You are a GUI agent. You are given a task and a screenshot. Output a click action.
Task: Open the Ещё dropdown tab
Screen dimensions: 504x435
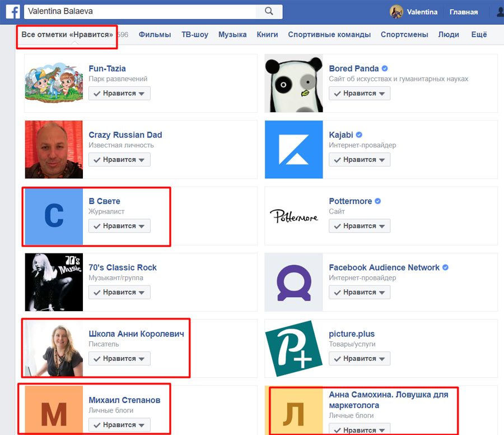tap(479, 34)
